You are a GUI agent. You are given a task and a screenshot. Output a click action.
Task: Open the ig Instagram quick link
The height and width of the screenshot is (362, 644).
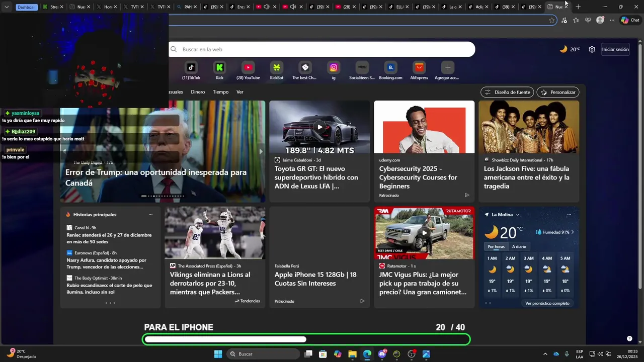(334, 71)
